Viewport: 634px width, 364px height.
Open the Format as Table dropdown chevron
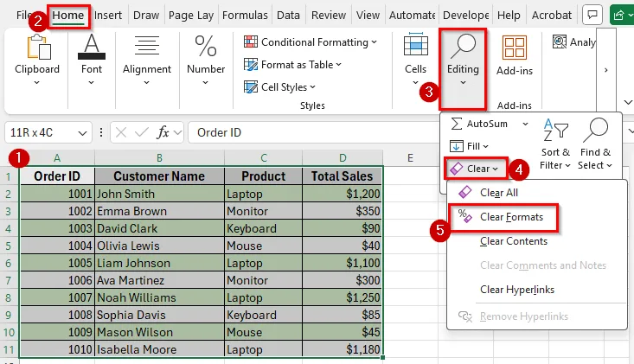pyautogui.click(x=338, y=64)
